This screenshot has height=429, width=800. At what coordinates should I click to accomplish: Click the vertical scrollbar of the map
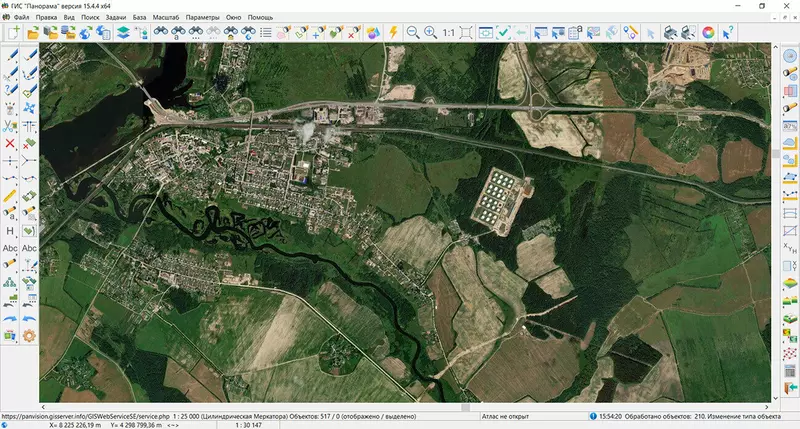pyautogui.click(x=775, y=155)
